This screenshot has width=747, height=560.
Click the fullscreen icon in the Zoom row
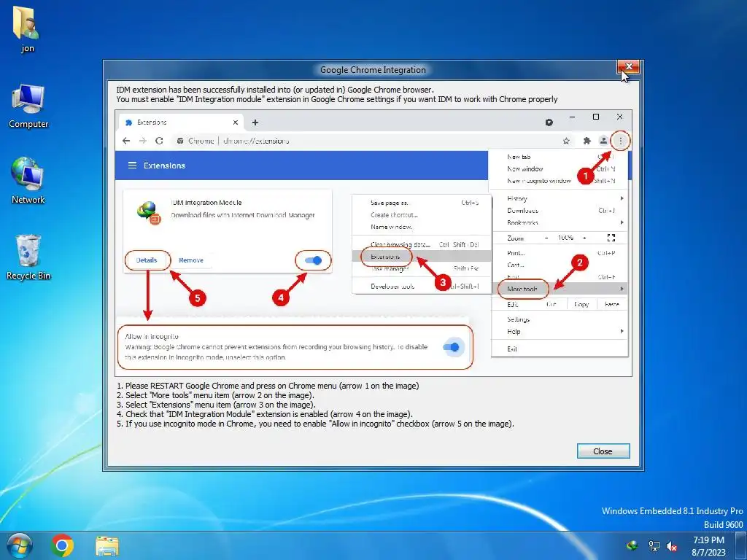[x=611, y=238]
